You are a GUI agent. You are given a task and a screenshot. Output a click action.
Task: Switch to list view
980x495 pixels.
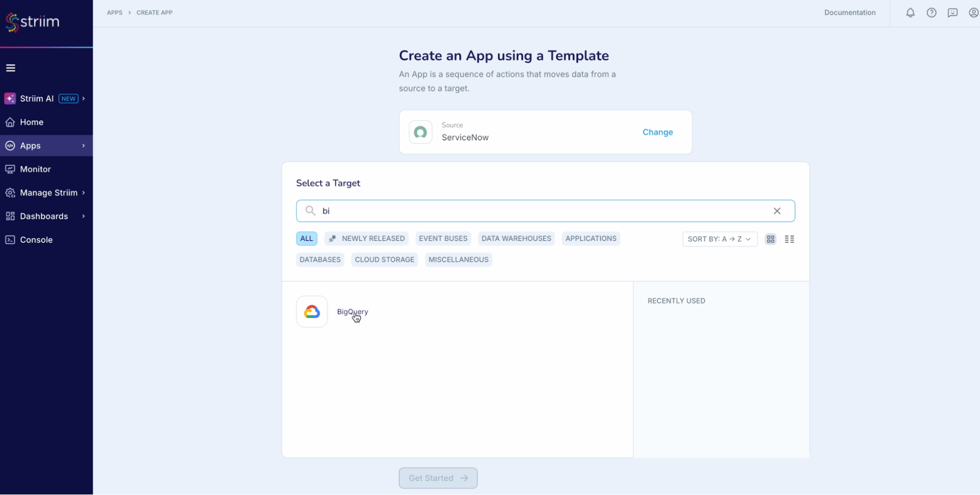click(789, 239)
